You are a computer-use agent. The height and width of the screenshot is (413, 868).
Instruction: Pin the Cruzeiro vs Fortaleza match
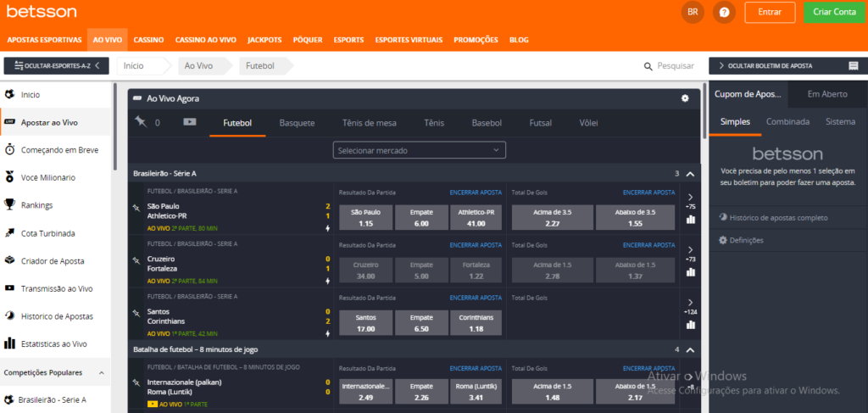136,260
